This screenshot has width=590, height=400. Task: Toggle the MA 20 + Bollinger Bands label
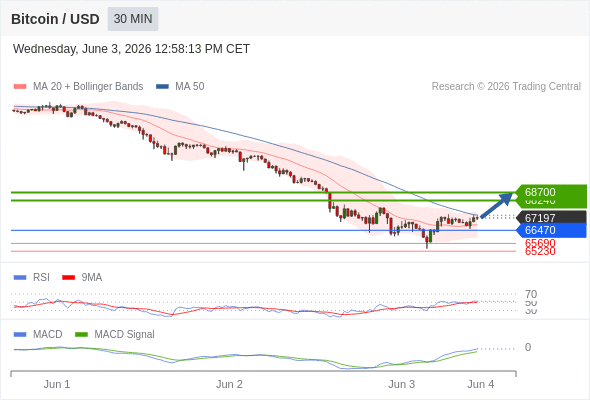tap(88, 87)
